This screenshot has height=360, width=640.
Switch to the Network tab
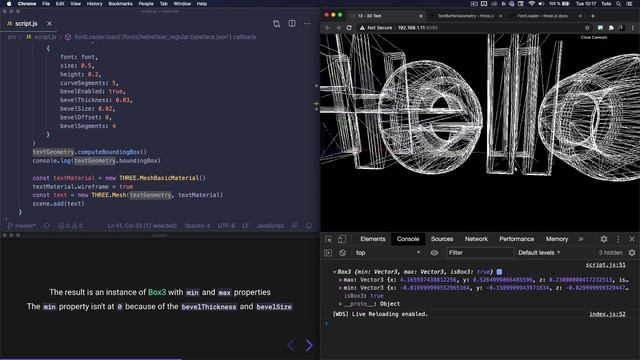pos(476,239)
